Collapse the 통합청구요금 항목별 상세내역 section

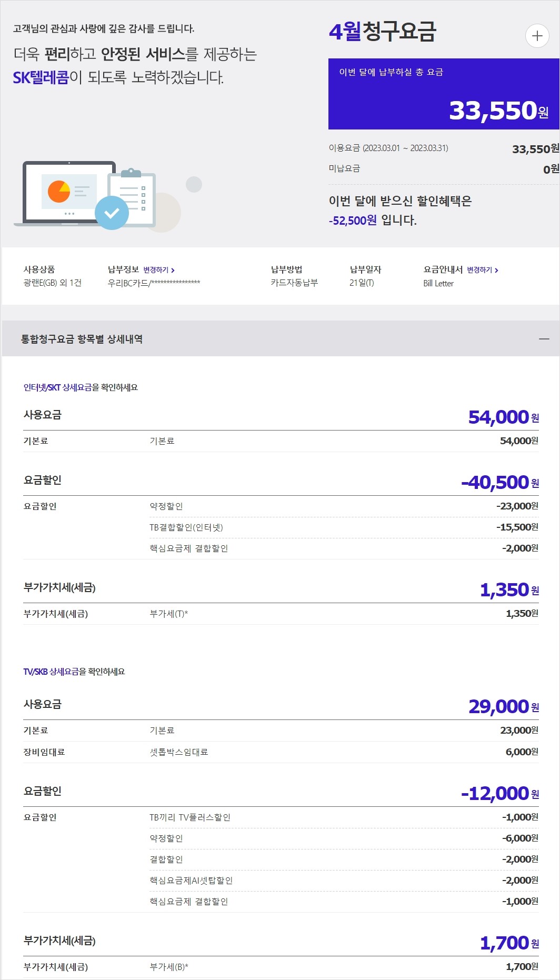pyautogui.click(x=544, y=339)
